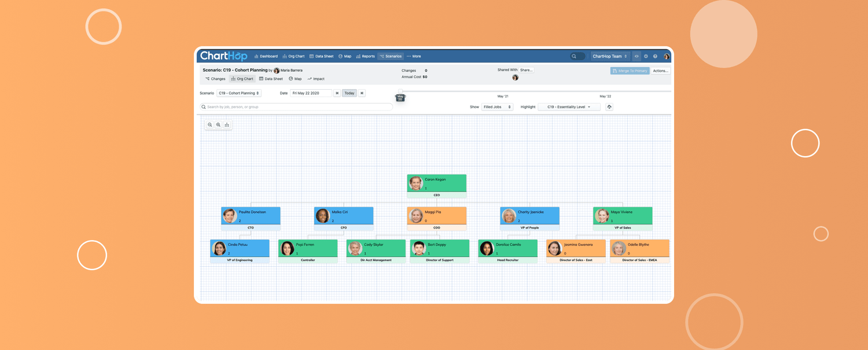This screenshot has height=350, width=868.
Task: Expand the C19 - Essentiality Level highlight dropdown
Action: click(x=569, y=107)
